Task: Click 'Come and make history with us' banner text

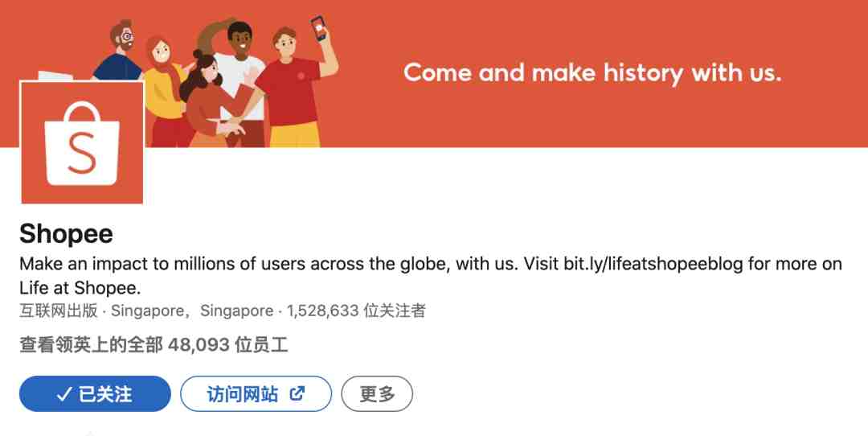Action: click(592, 73)
